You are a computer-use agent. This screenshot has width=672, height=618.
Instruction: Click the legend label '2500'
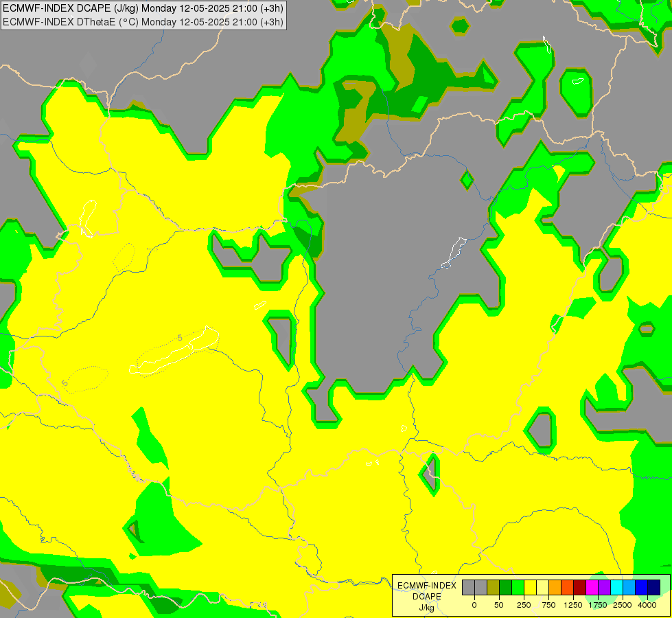[623, 605]
